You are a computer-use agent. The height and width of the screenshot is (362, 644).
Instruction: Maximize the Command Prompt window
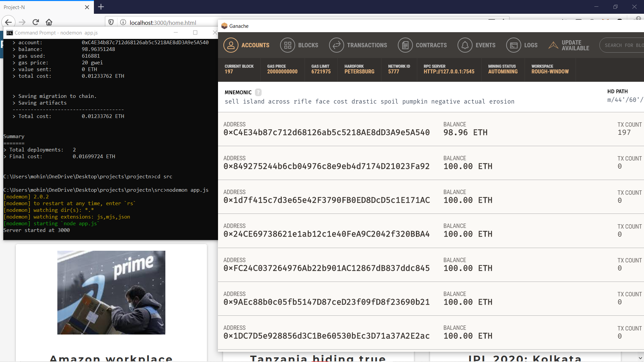(195, 33)
